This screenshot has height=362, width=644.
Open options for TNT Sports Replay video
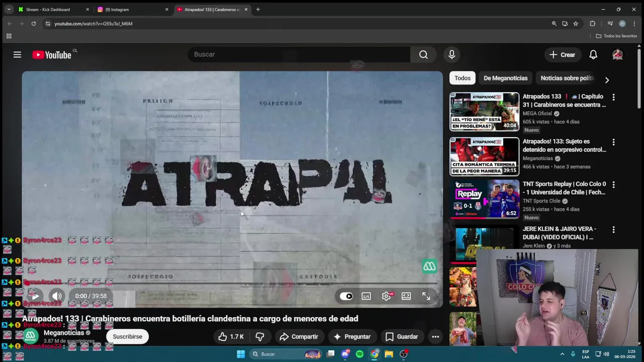613,185
